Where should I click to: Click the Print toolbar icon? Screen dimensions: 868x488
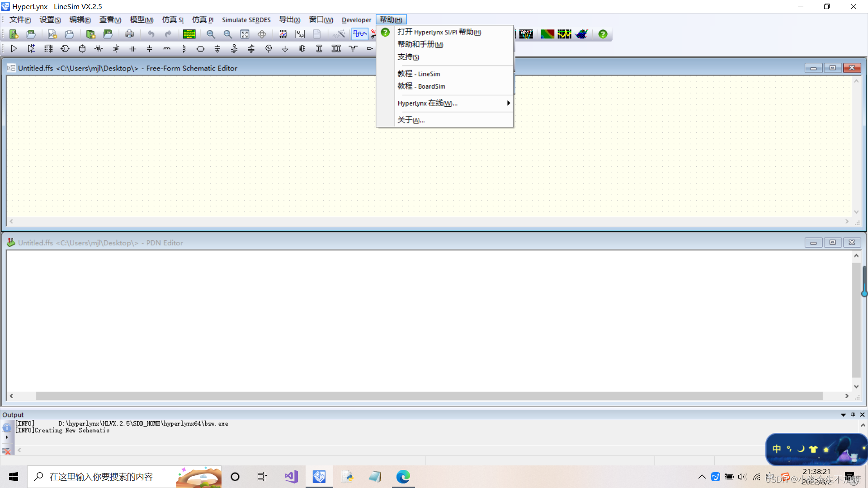[129, 34]
